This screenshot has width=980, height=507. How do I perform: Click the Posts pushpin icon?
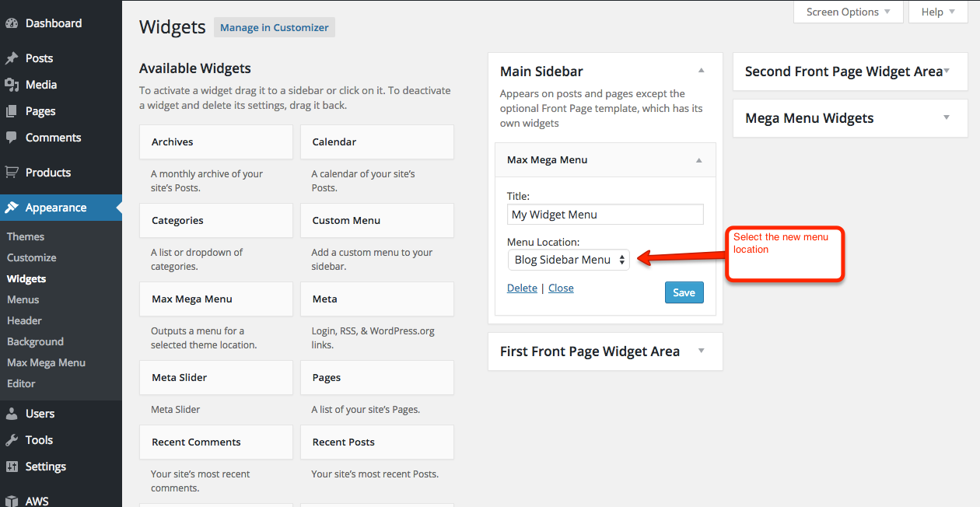pos(12,58)
